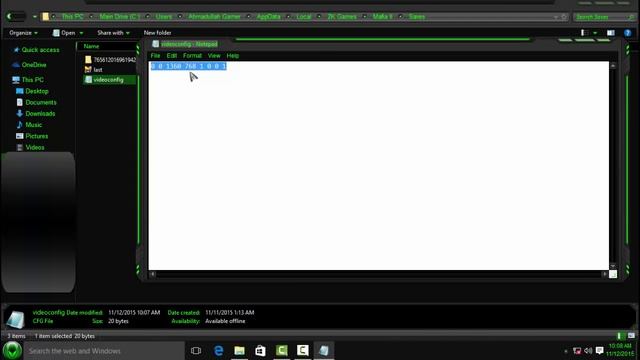Click Users in address breadcrumb

click(164, 17)
